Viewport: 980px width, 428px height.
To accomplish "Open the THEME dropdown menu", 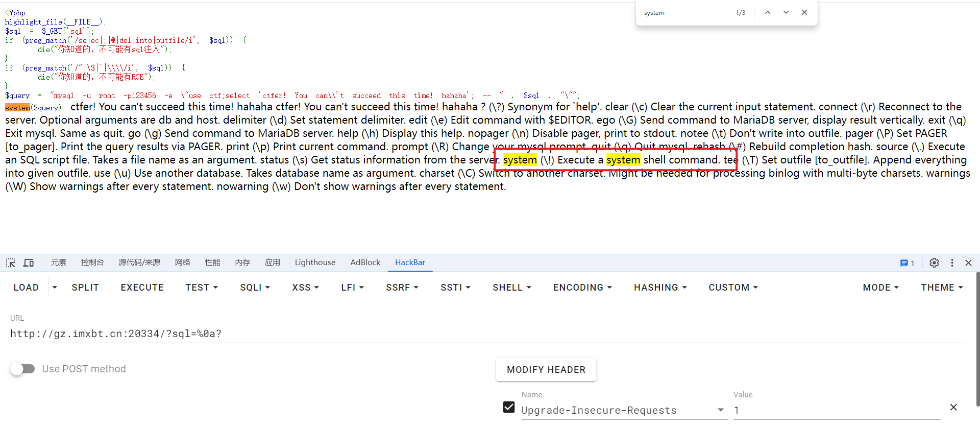I will coord(941,288).
